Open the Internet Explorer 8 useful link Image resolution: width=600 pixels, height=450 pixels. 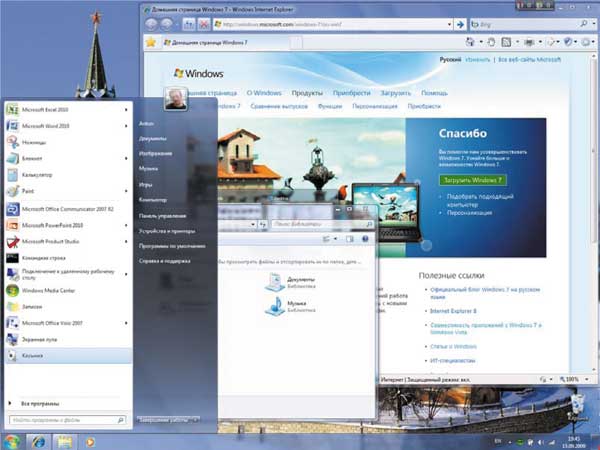[453, 311]
